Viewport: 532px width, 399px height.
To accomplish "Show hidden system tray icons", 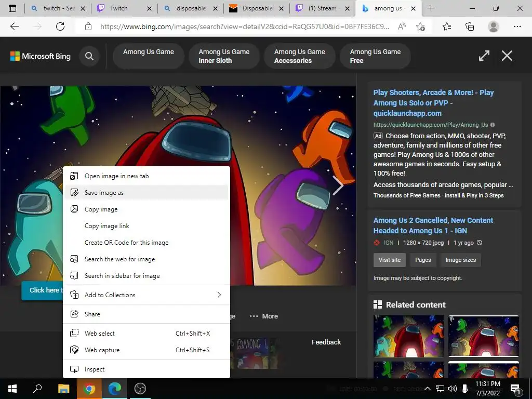I will (428, 389).
